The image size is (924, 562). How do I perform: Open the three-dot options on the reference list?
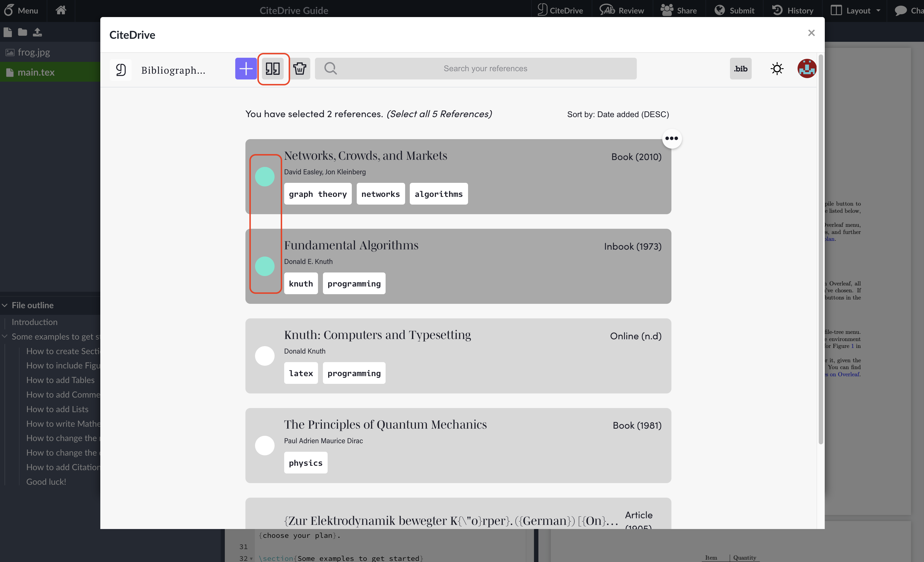(x=672, y=138)
